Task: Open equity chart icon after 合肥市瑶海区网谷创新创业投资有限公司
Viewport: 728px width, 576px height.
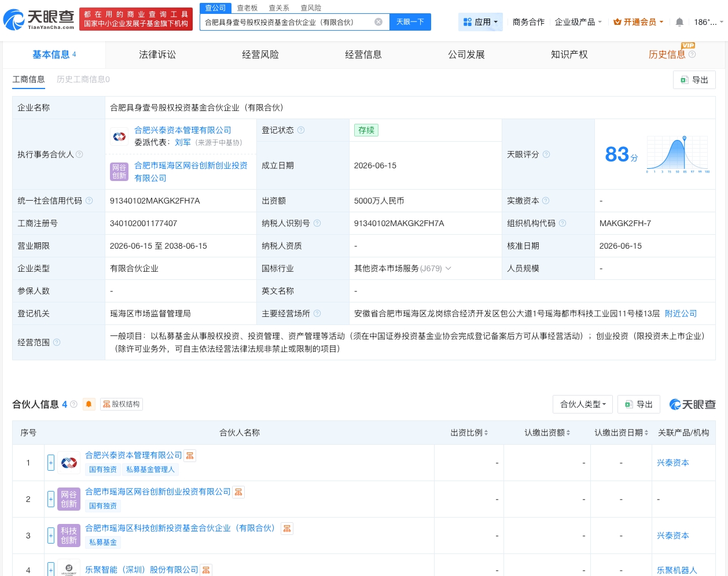Action: pos(238,492)
